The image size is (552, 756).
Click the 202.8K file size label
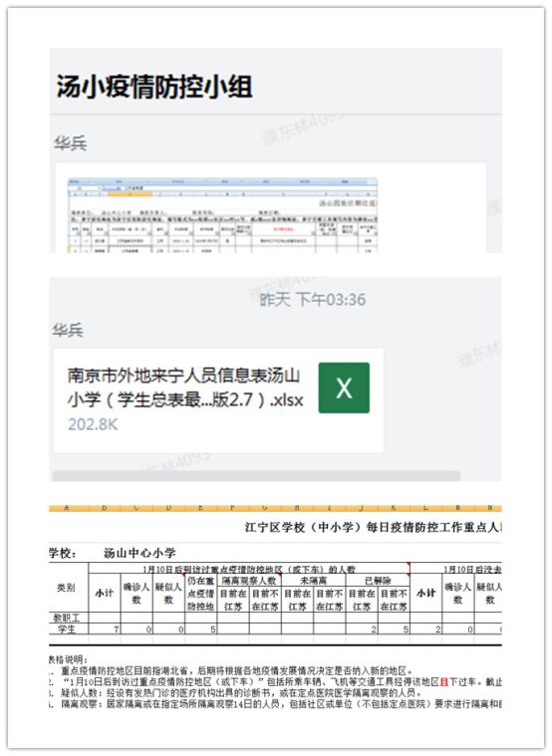coord(93,424)
